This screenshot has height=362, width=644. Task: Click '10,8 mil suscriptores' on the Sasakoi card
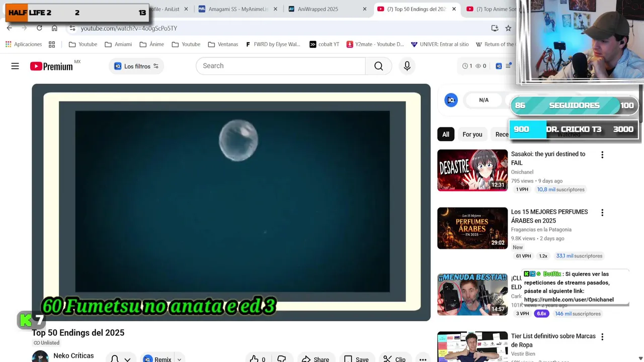[560, 190]
